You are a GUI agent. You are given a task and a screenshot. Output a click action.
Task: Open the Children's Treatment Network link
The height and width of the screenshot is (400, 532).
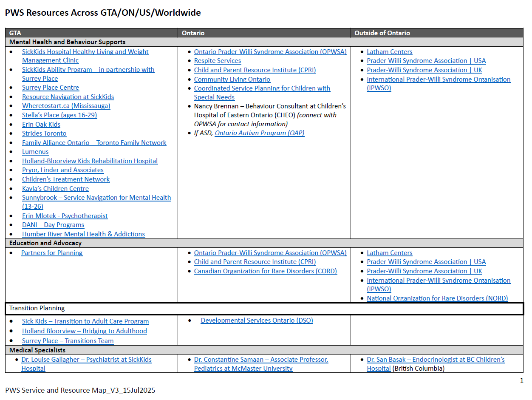[x=66, y=179]
